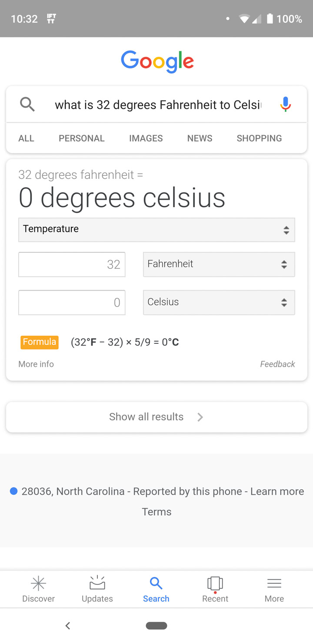Viewport: 313px width, 644px height.
Task: Tap the microphone voice search icon
Action: (x=285, y=104)
